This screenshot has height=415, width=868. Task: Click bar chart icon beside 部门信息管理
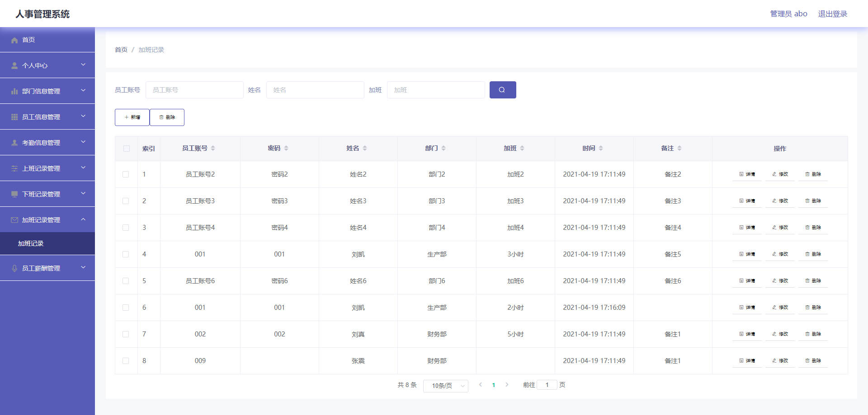pos(14,91)
